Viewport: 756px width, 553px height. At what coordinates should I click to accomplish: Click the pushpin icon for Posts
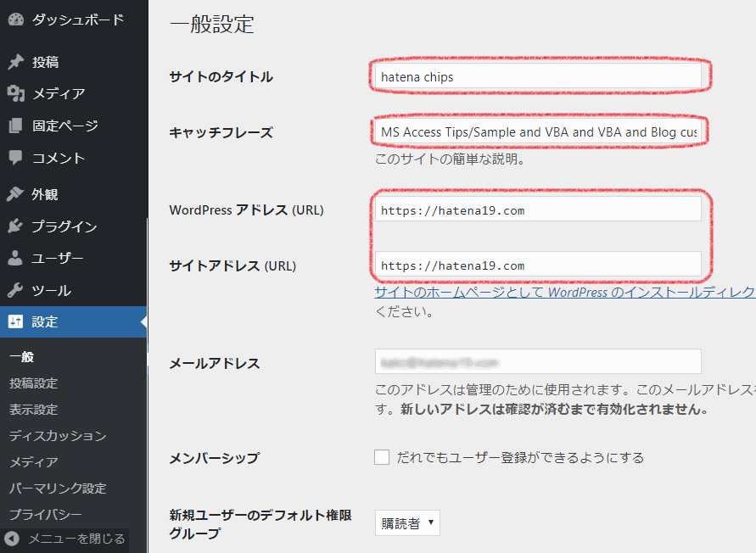pos(15,62)
